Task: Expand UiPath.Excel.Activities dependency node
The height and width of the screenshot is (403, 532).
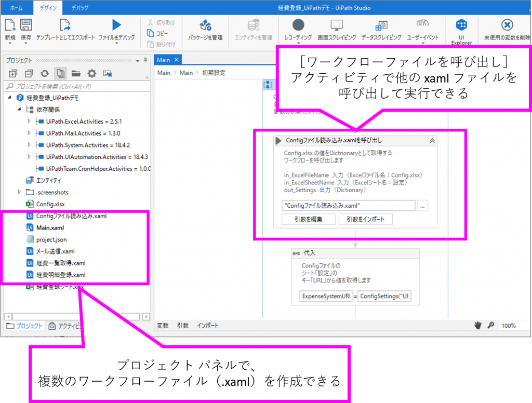Action: tap(29, 122)
